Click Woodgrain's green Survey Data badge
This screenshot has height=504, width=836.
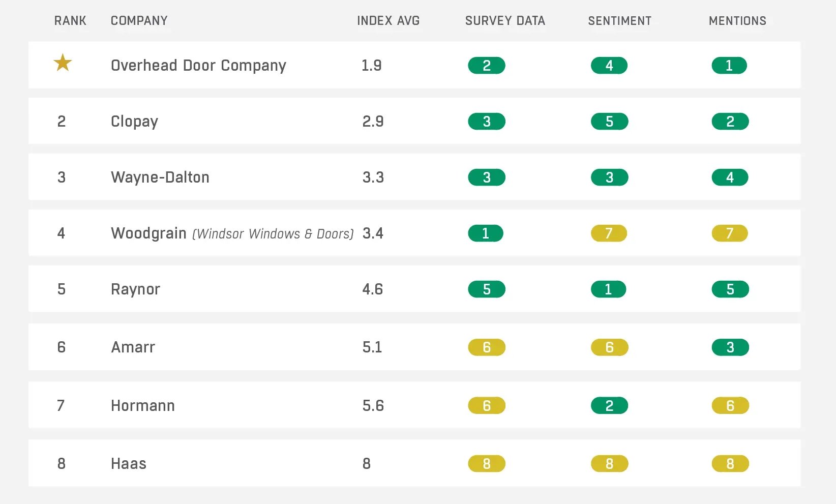coord(486,233)
